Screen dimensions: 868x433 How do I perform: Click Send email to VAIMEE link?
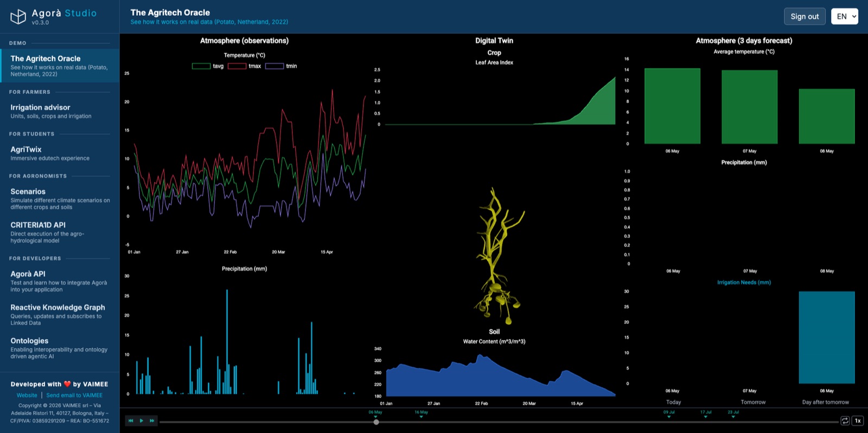click(x=74, y=396)
